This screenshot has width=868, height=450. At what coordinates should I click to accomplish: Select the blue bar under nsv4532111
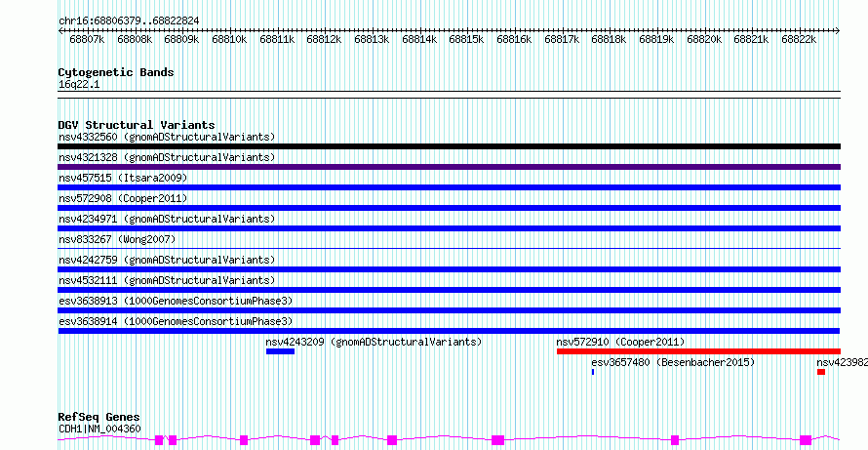tap(449, 290)
